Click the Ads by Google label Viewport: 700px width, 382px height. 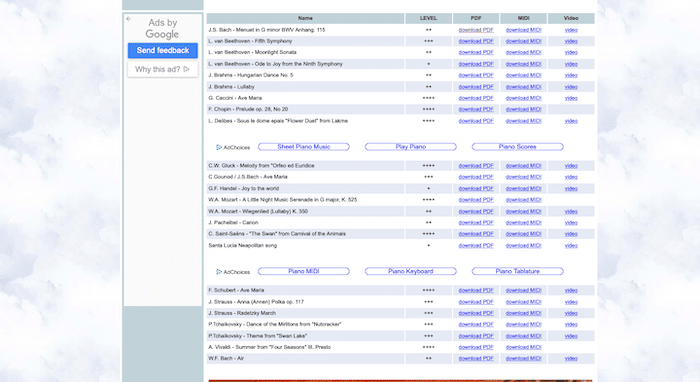pos(162,28)
